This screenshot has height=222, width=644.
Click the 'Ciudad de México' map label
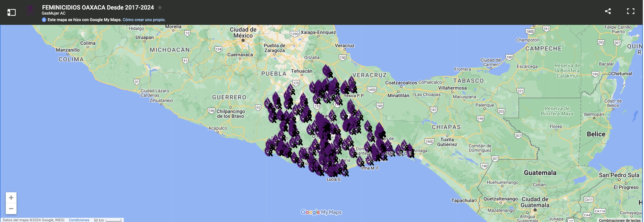[243, 33]
